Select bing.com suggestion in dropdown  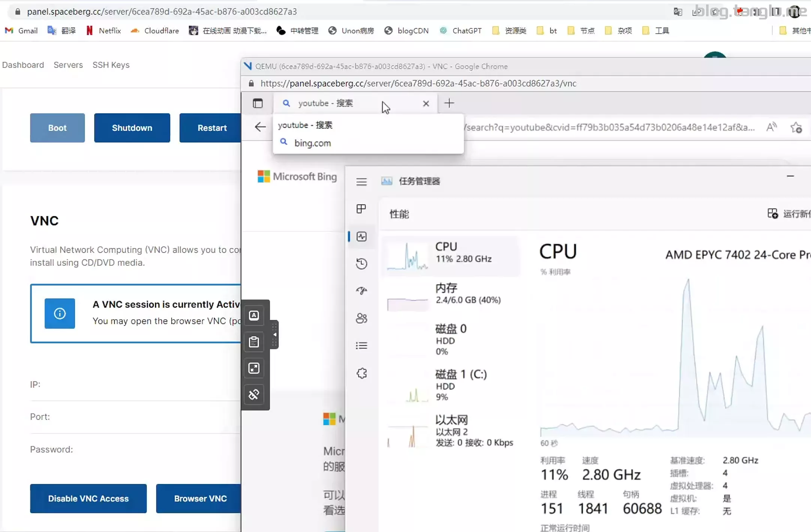(312, 143)
